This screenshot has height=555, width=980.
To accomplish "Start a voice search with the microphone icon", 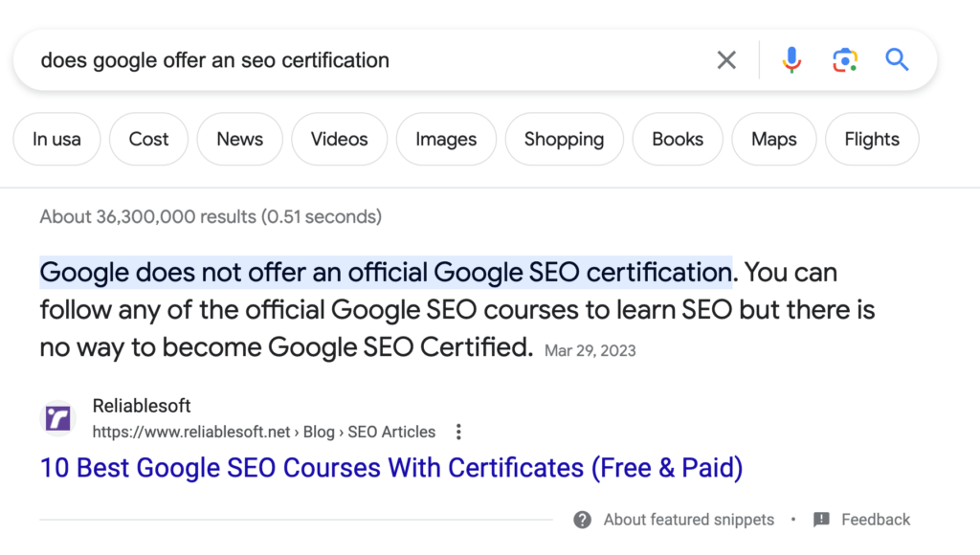I will 791,59.
